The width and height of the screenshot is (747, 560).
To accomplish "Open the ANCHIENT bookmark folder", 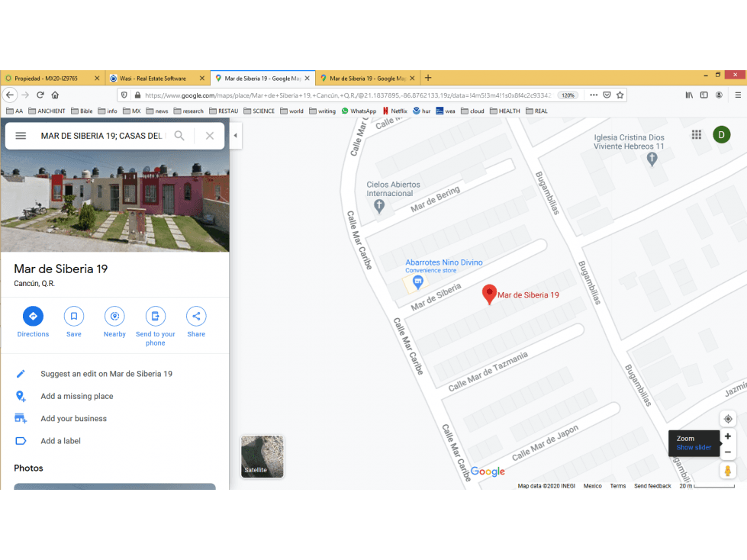I will 47,111.
